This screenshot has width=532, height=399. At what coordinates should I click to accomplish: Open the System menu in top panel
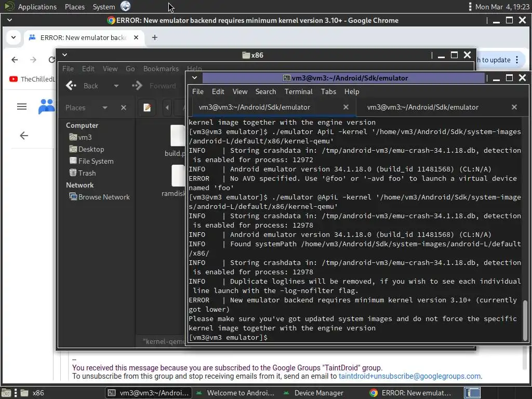pyautogui.click(x=104, y=6)
